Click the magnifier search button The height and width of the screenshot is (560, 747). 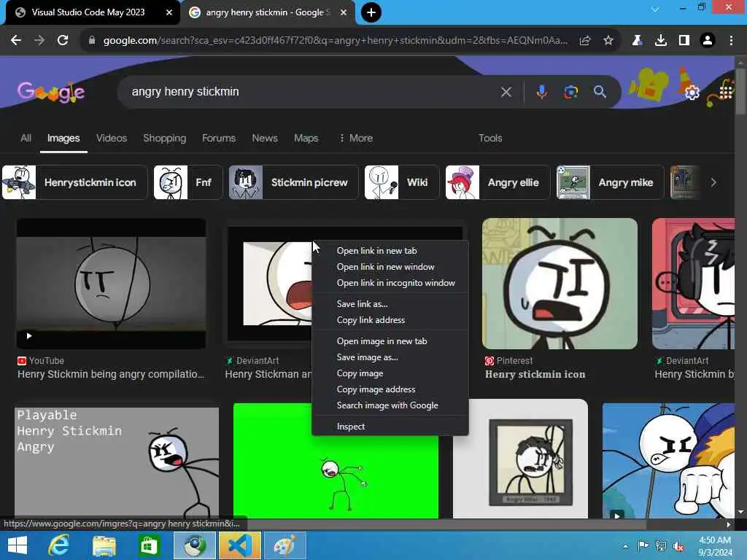600,92
